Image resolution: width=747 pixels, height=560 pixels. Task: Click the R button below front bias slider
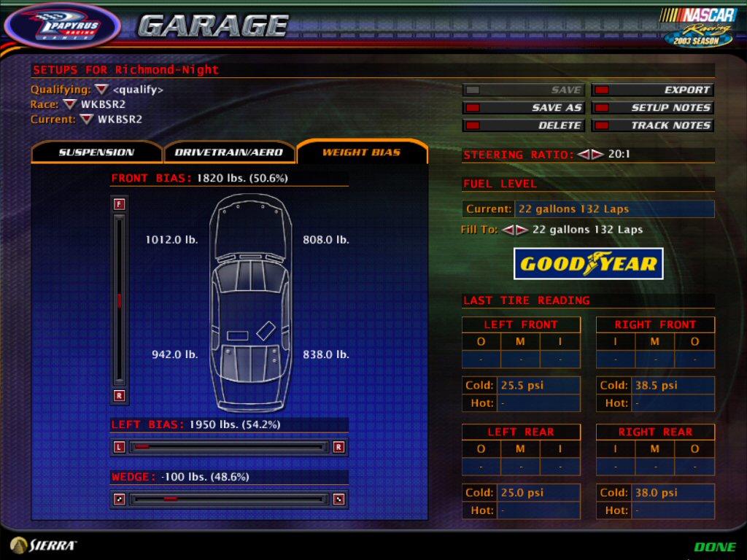click(x=120, y=396)
